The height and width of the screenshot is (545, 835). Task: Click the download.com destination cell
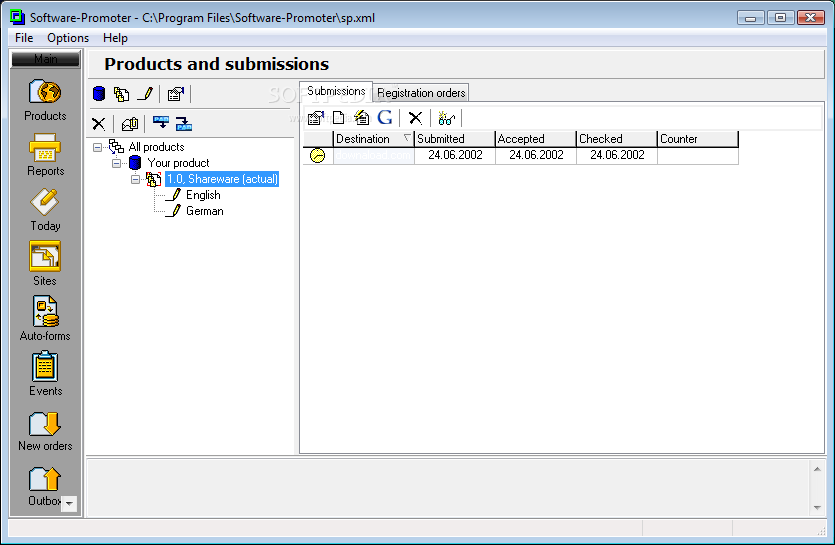point(373,155)
